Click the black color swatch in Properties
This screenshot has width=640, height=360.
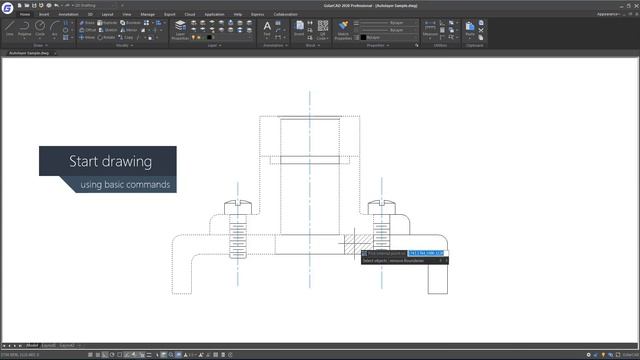pyautogui.click(x=363, y=38)
